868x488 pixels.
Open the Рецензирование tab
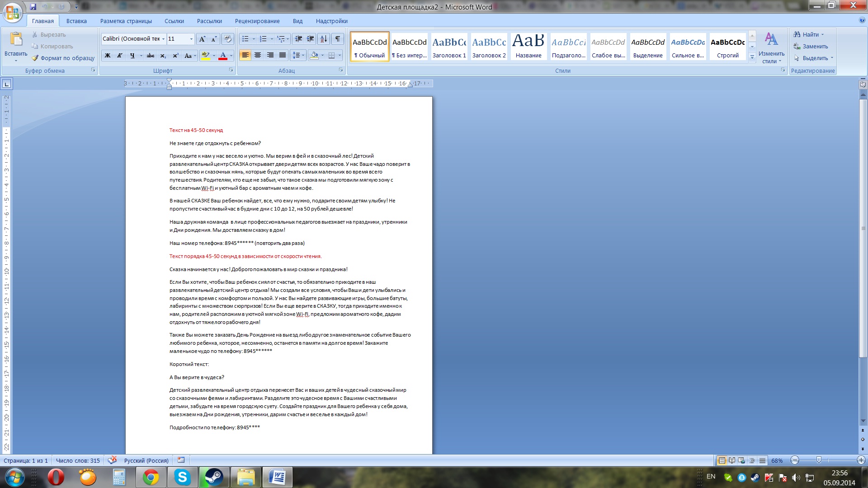point(257,21)
